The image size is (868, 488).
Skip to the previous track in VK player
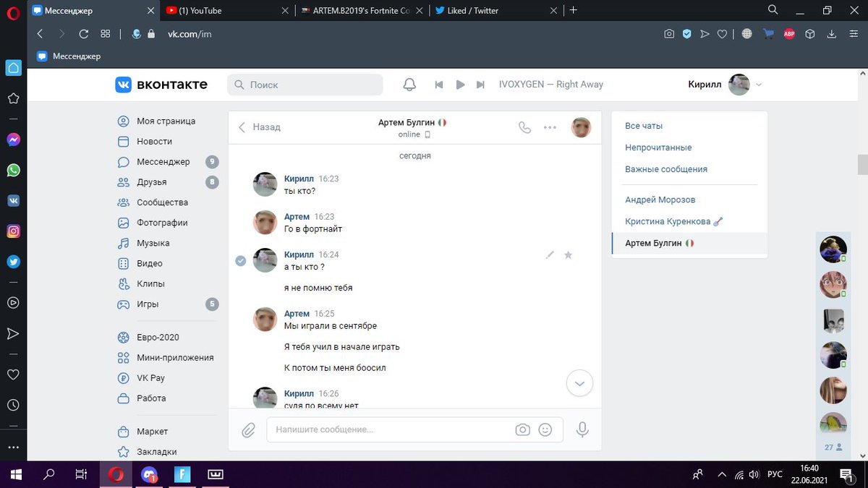pyautogui.click(x=438, y=85)
